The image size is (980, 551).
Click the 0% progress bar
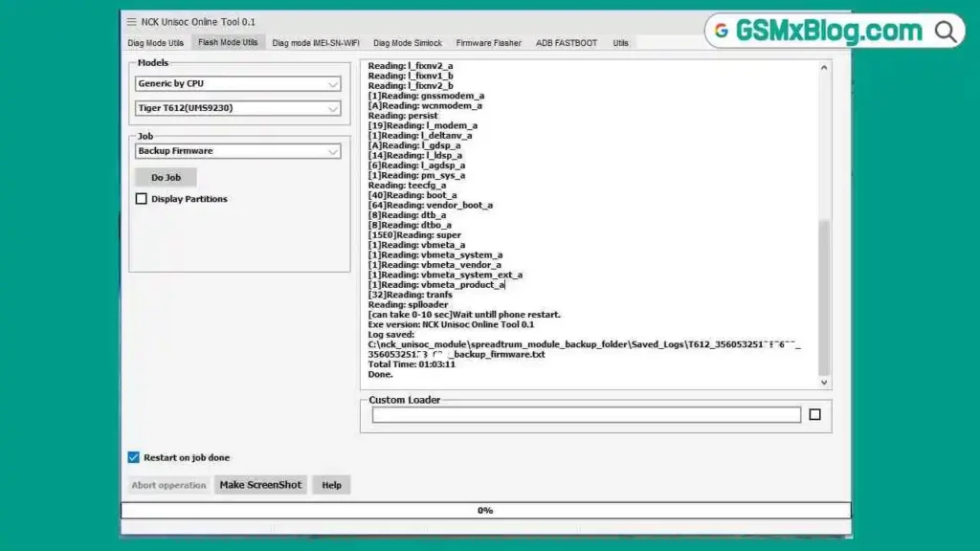(x=485, y=511)
